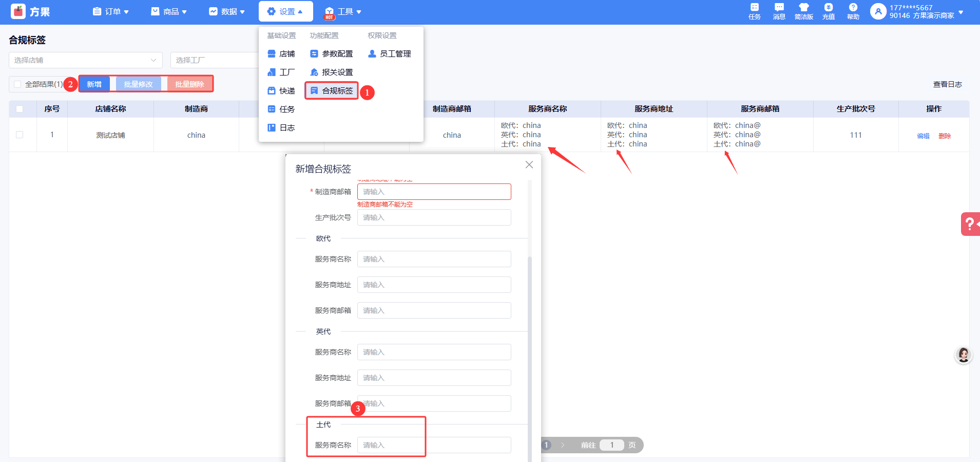Click the 前往 page number input
The image size is (980, 462).
tap(612, 445)
